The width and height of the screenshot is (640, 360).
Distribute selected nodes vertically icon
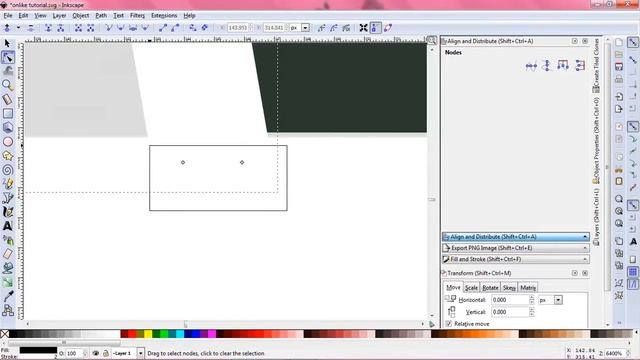[580, 66]
